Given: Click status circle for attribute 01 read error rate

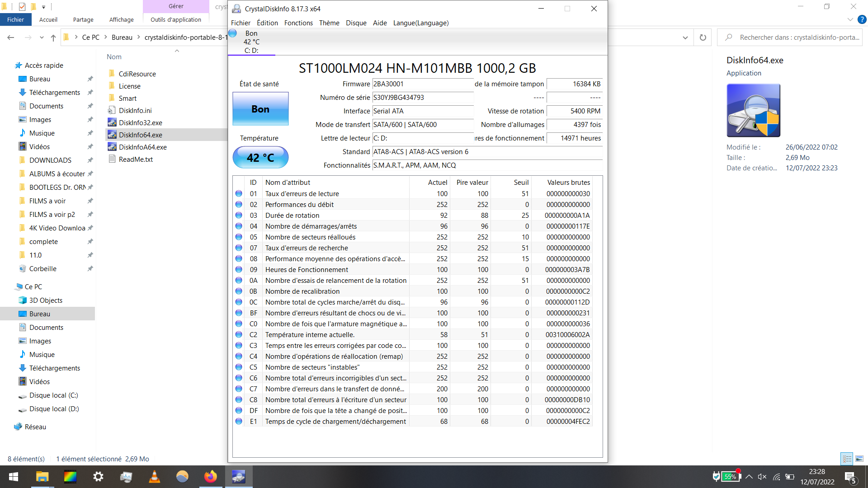Looking at the screenshot, I should coord(239,193).
